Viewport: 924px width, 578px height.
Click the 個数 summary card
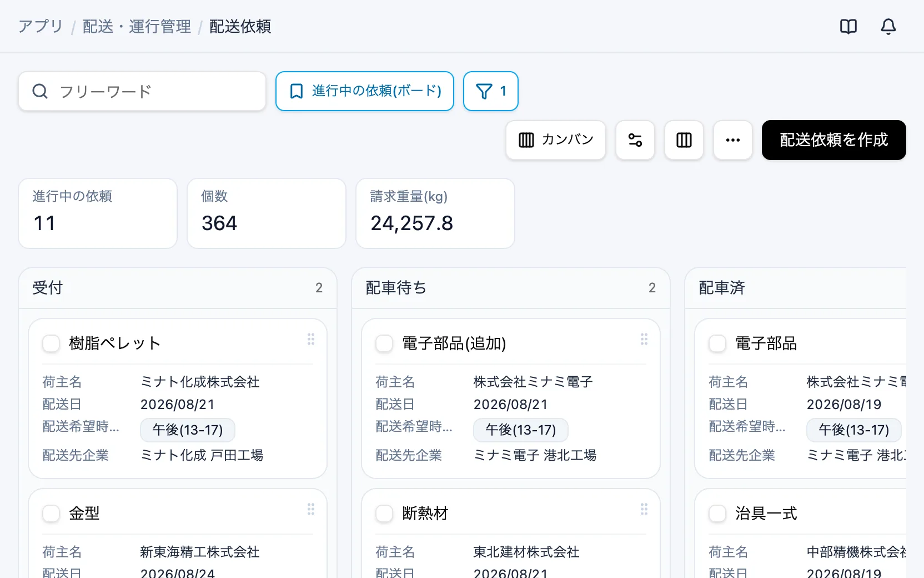point(267,213)
